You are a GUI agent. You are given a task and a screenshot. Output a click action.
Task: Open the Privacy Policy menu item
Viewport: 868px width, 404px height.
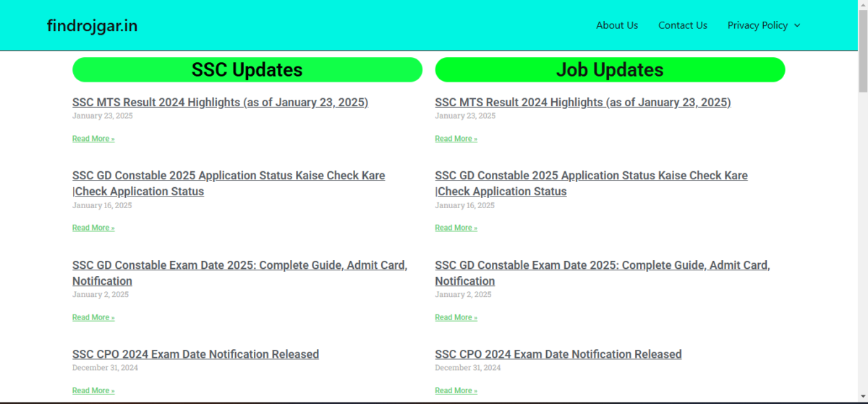point(757,25)
